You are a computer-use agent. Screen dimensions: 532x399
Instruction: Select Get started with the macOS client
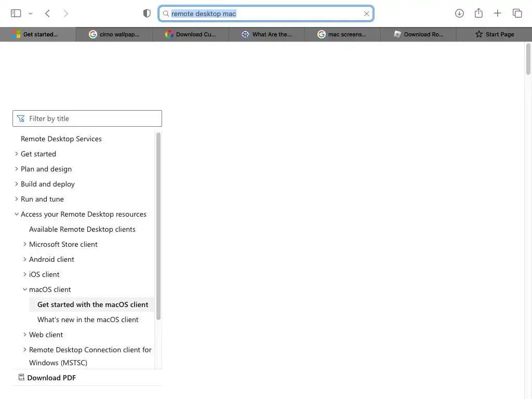coord(92,304)
